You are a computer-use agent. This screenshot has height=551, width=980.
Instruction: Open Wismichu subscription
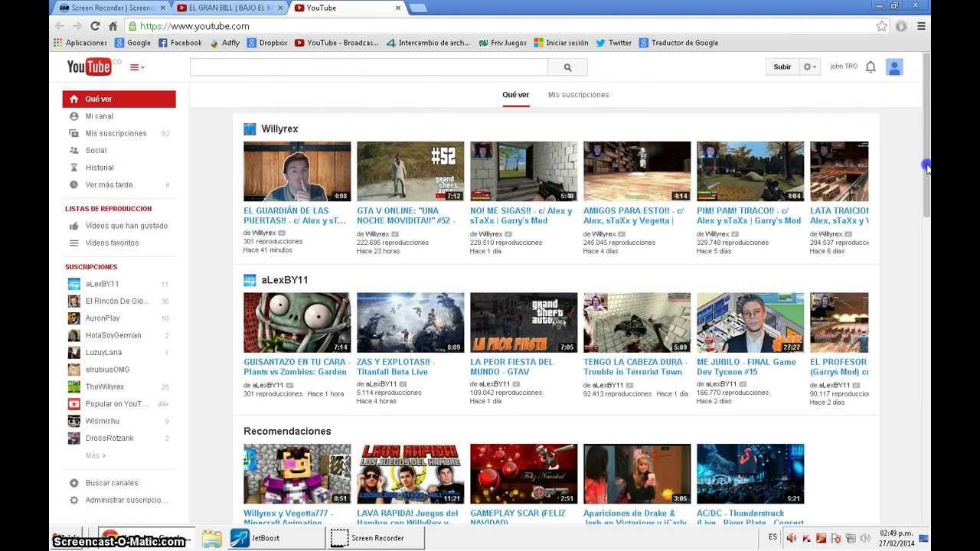pos(119,421)
